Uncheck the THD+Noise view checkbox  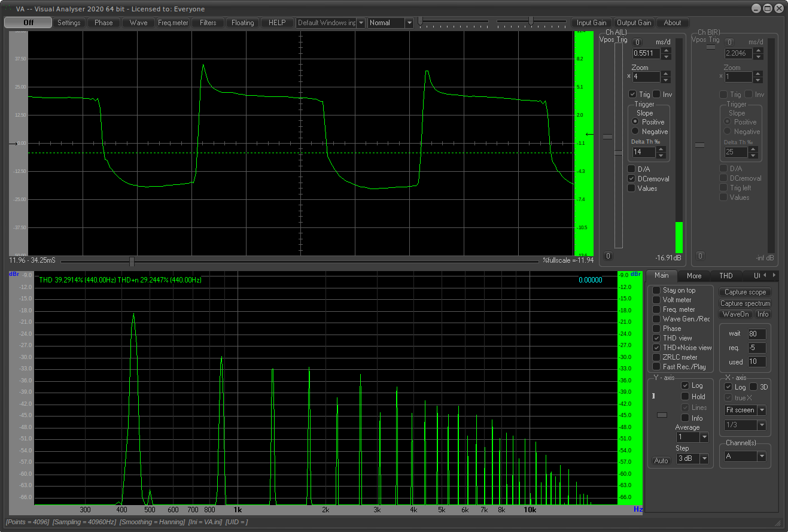656,348
